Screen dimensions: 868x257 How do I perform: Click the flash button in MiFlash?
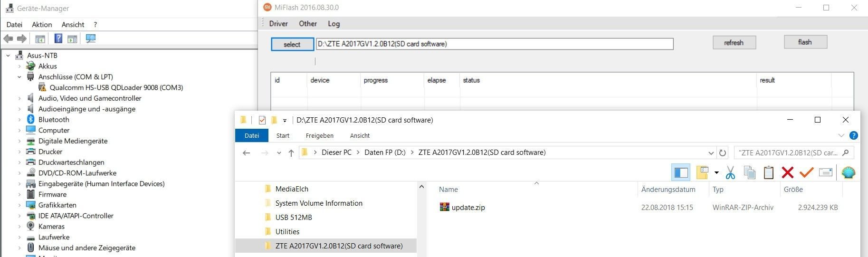click(x=805, y=42)
